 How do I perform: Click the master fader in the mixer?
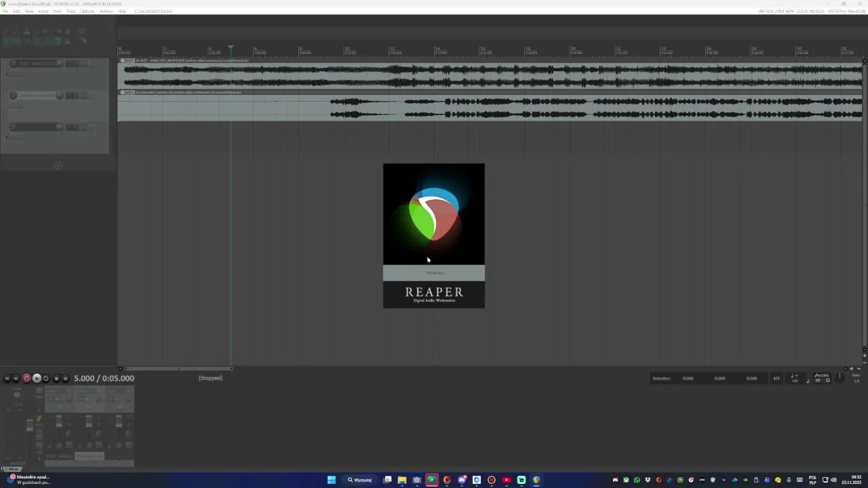coord(29,425)
